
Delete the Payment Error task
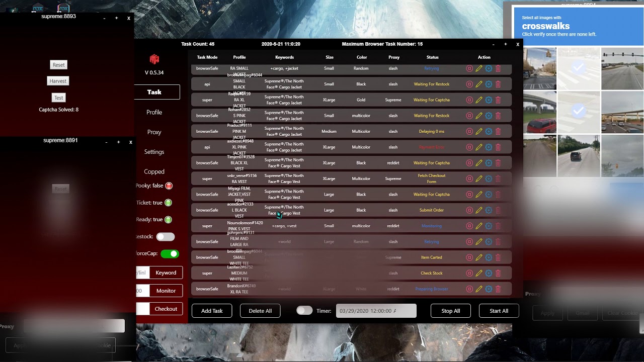coord(498,147)
